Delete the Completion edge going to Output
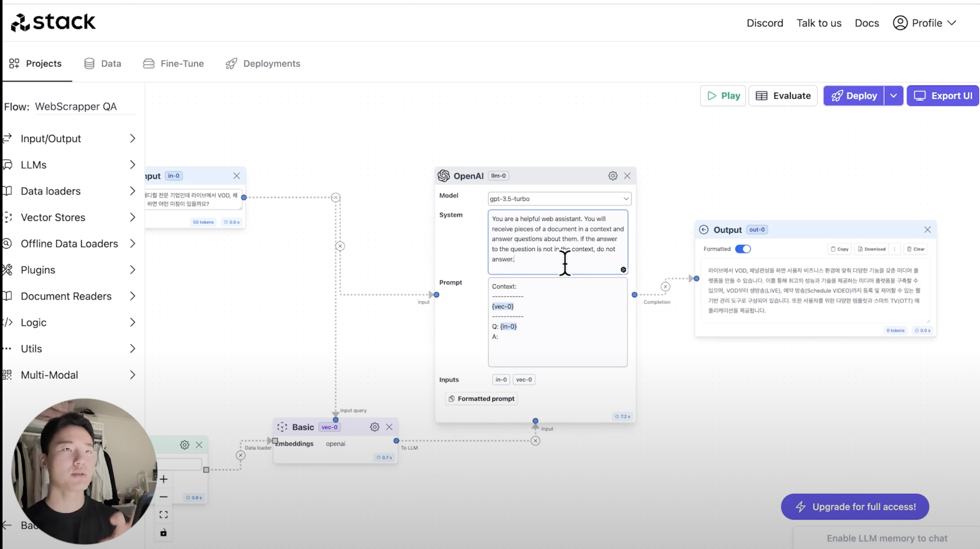The image size is (980, 549). pyautogui.click(x=665, y=287)
